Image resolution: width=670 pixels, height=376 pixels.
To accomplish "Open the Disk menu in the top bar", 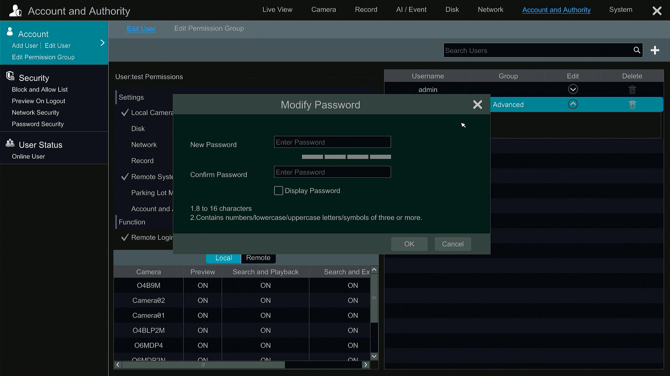I will pos(452,9).
